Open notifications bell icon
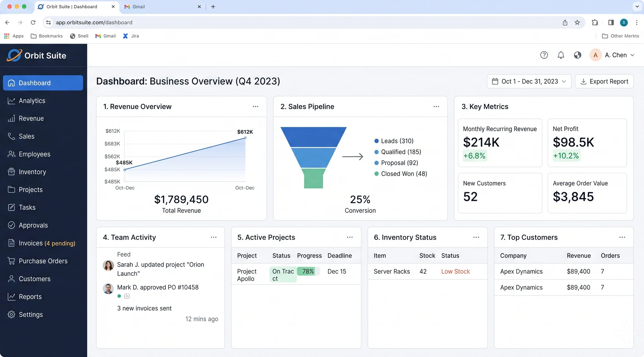Screen dimensions: 644x357 (561, 55)
